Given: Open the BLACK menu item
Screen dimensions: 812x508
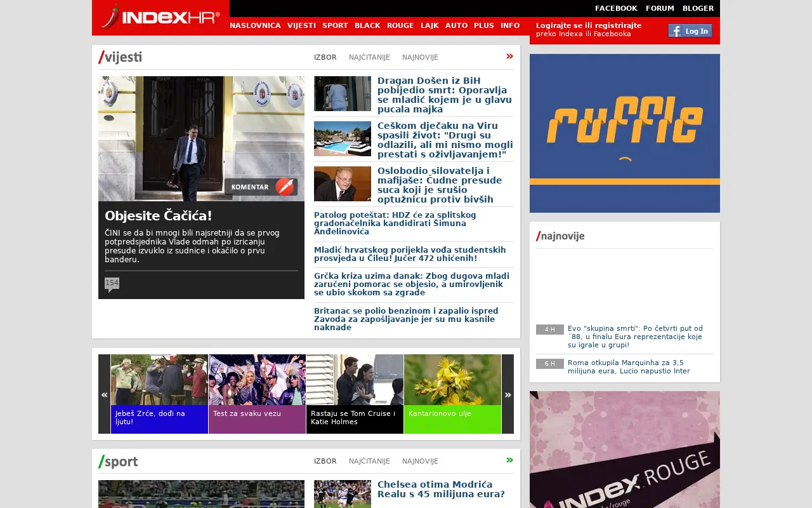Looking at the screenshot, I should [367, 25].
